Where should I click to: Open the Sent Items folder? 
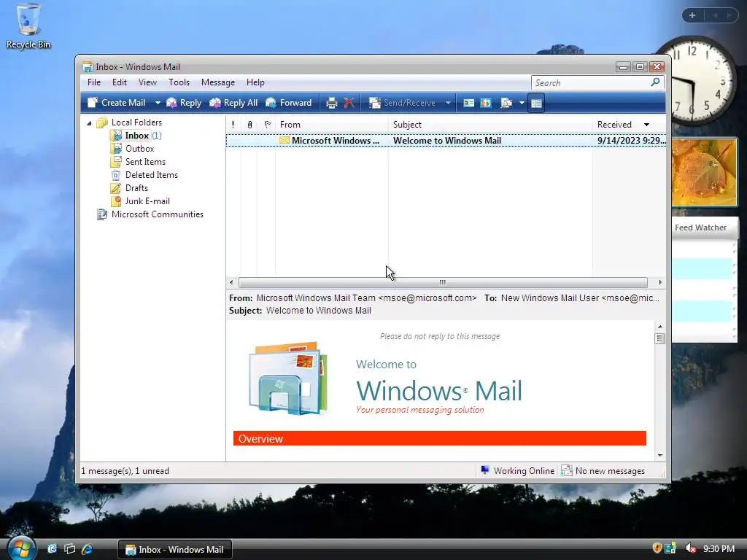(145, 162)
